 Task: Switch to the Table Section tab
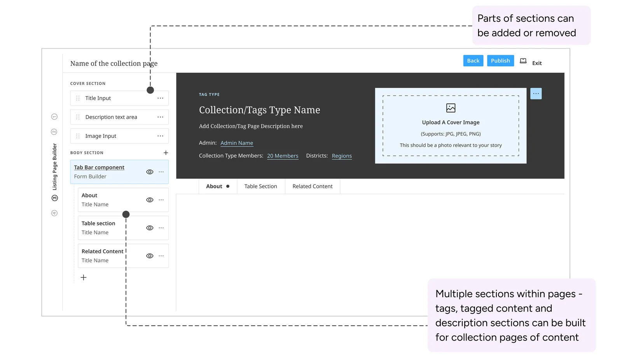click(x=261, y=186)
